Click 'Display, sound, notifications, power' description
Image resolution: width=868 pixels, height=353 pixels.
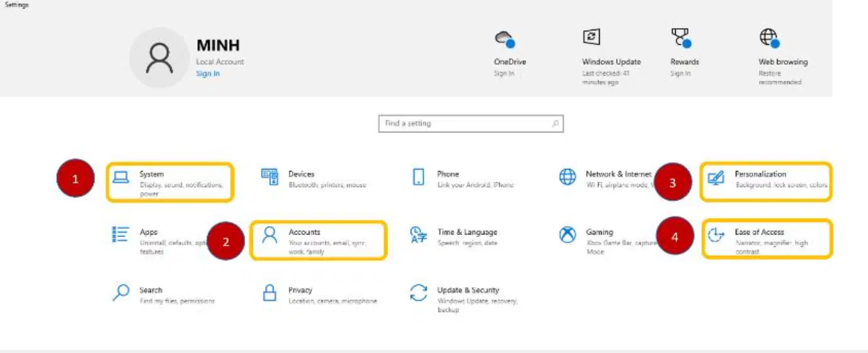point(181,190)
